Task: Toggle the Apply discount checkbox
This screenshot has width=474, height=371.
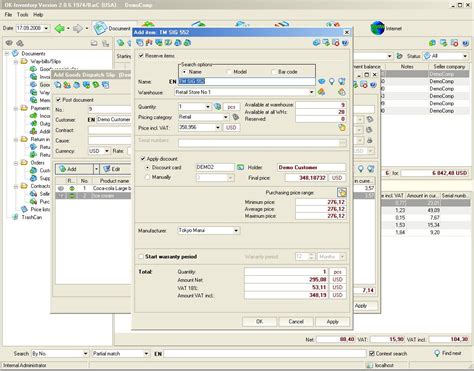Action: pyautogui.click(x=143, y=159)
